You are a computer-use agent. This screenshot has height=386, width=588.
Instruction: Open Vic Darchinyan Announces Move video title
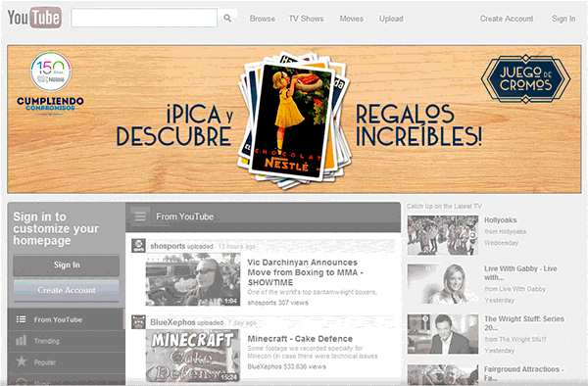[x=305, y=272]
